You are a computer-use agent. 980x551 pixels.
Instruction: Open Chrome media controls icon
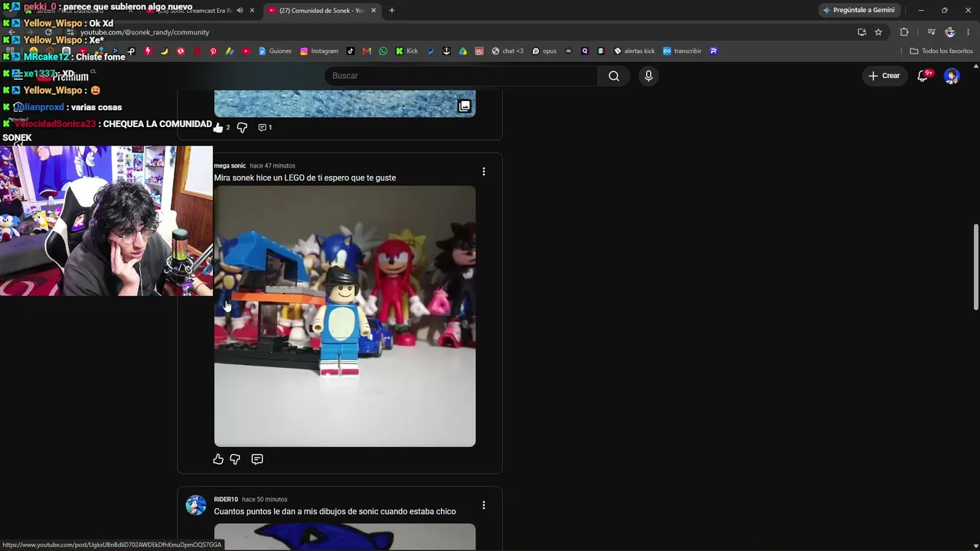tap(931, 32)
